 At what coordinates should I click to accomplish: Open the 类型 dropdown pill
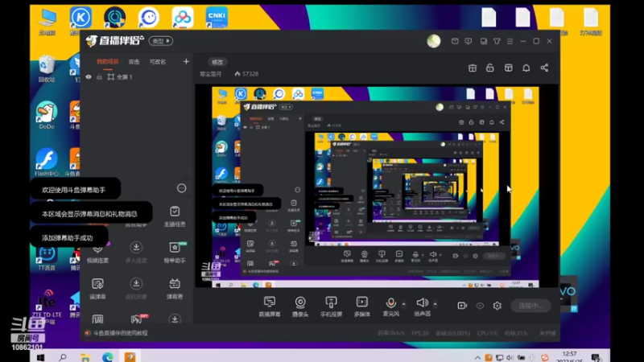(x=160, y=41)
